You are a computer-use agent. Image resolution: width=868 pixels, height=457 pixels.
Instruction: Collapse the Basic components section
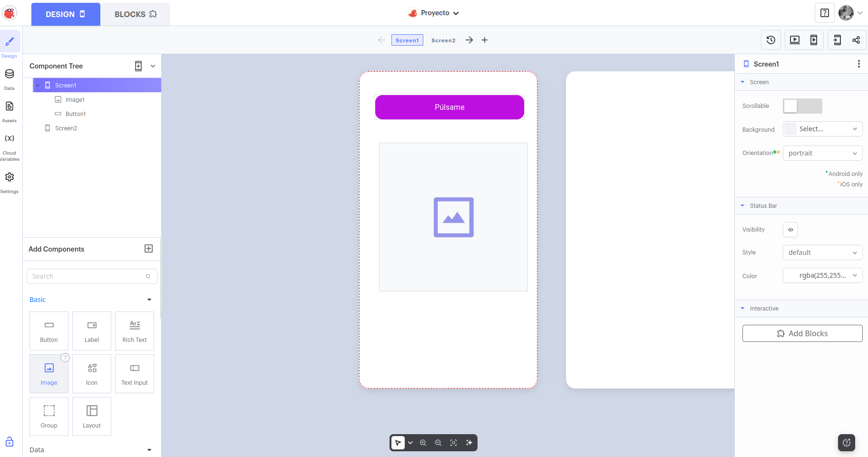(x=149, y=300)
